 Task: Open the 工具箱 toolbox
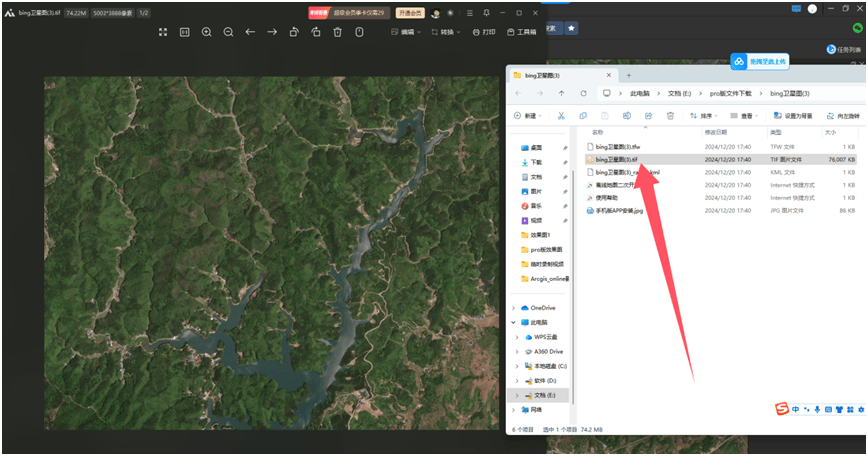[x=521, y=32]
